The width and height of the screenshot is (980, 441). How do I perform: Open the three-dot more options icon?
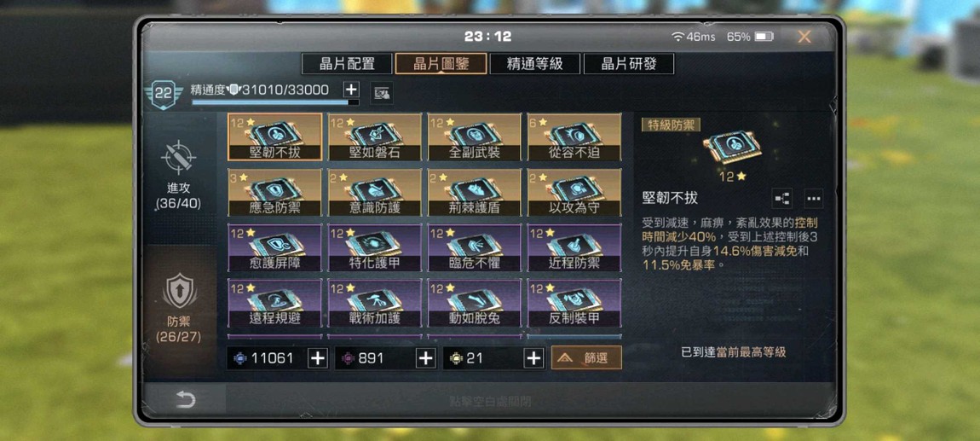click(813, 198)
